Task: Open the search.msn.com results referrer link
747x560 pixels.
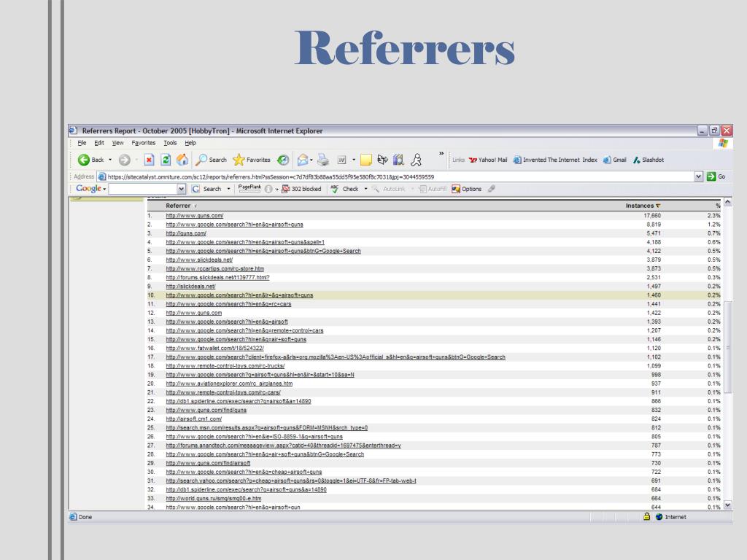Action: coord(267,428)
